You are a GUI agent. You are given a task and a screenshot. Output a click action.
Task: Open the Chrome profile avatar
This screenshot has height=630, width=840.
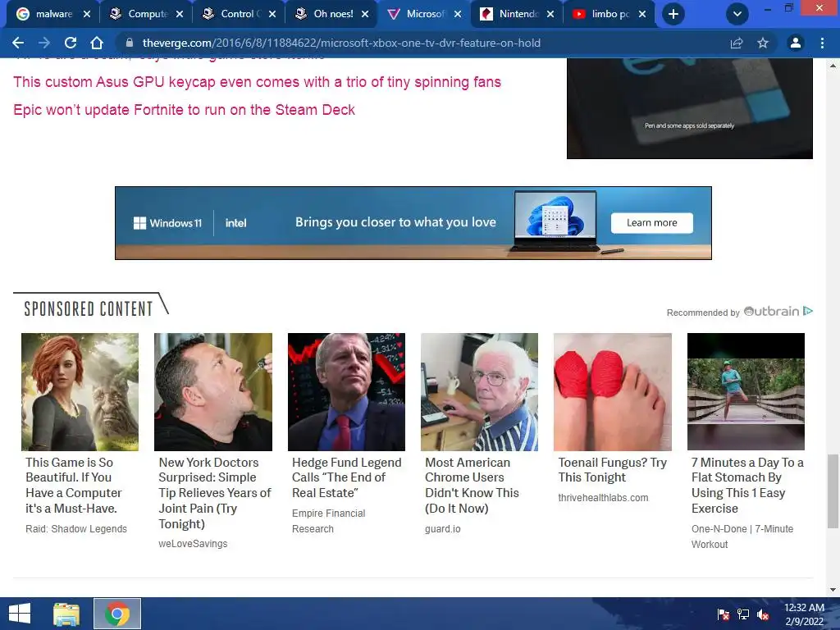click(796, 43)
